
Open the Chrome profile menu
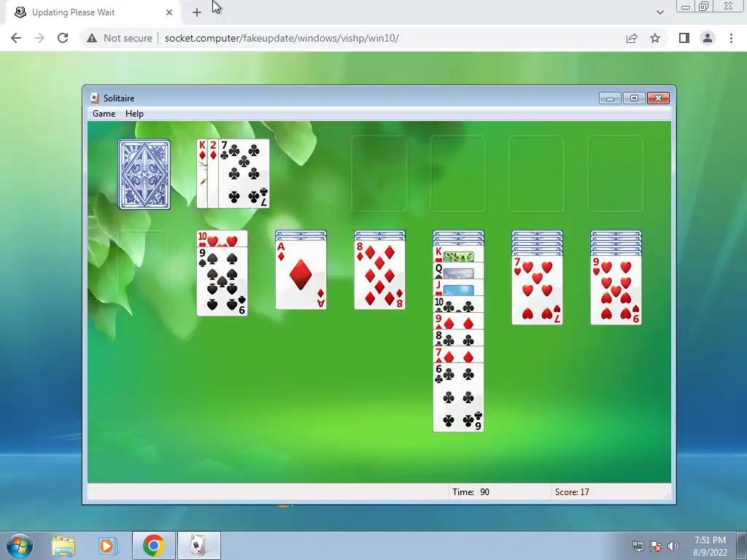click(x=708, y=38)
